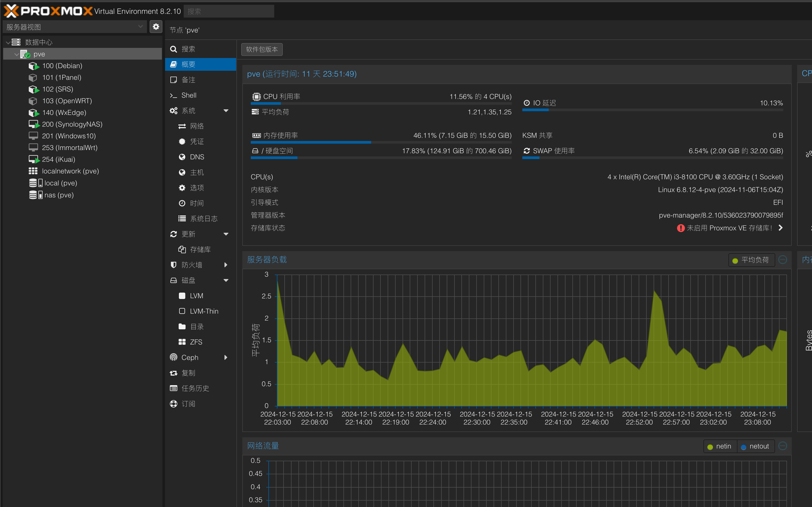Expand the 防火墙 submenu arrow
The width and height of the screenshot is (812, 507).
(x=226, y=265)
